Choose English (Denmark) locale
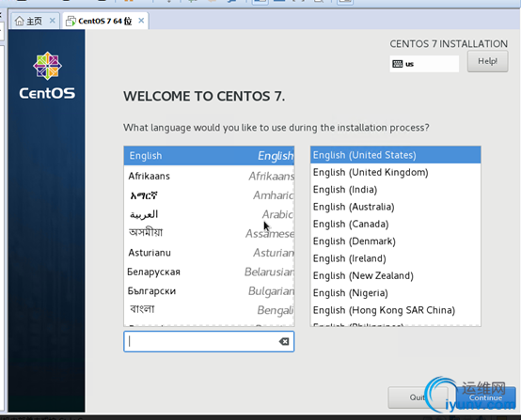The width and height of the screenshot is (521, 420). (395, 241)
